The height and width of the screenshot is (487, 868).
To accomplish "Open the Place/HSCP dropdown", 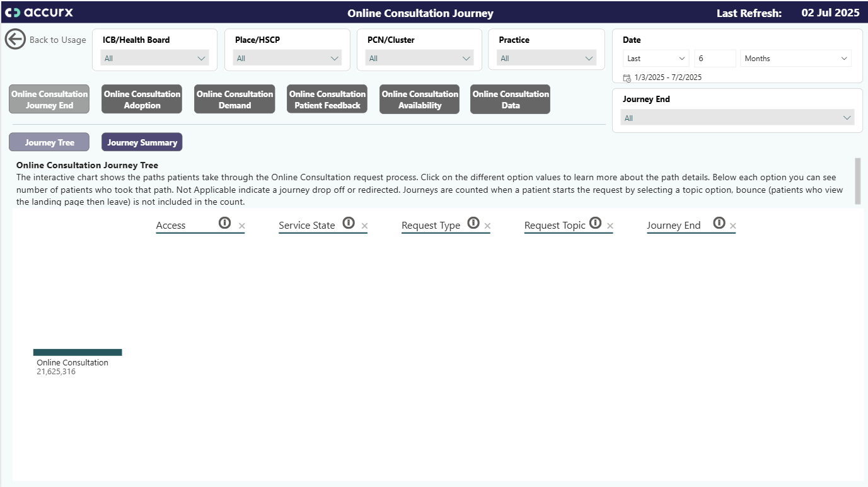I will [287, 59].
